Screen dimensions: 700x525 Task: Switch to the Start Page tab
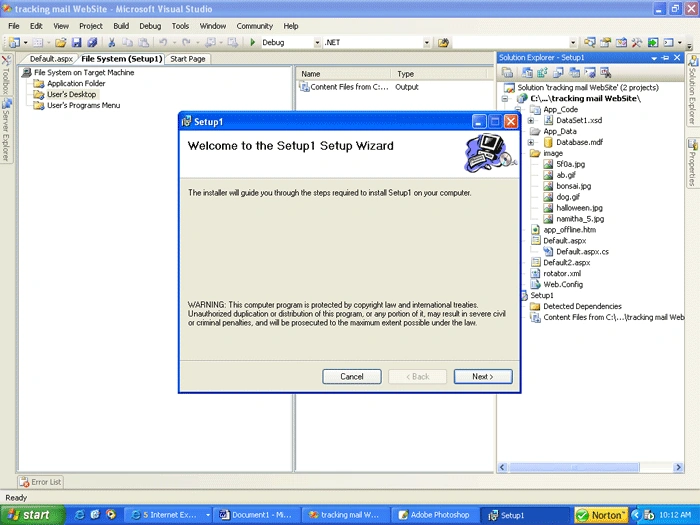(x=188, y=59)
